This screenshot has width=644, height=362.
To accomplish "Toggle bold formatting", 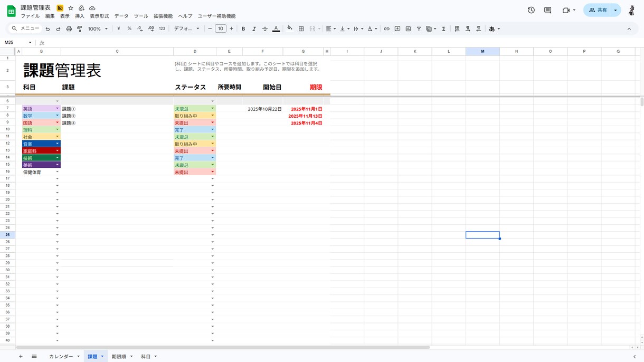I will (x=243, y=29).
